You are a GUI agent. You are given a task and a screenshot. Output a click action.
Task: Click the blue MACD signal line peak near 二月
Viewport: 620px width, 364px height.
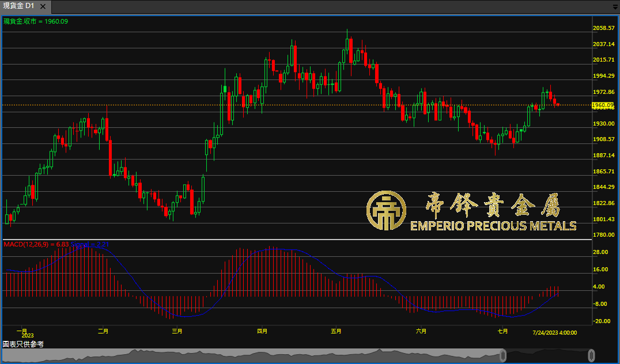coord(92,247)
